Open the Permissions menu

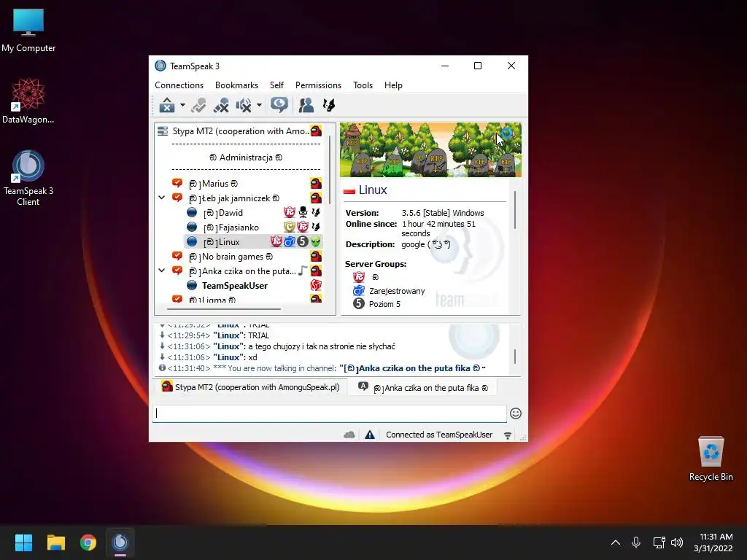(318, 85)
